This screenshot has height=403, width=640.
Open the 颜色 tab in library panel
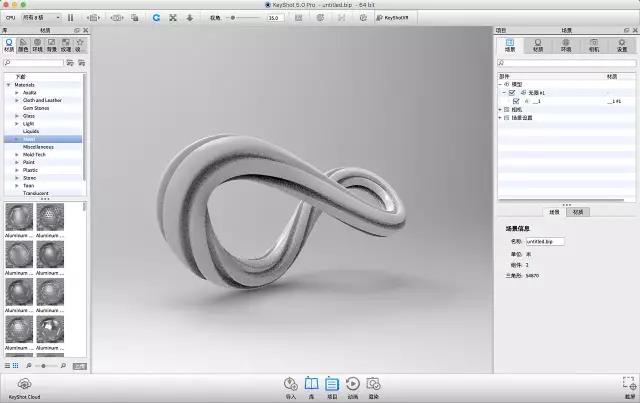(23, 45)
